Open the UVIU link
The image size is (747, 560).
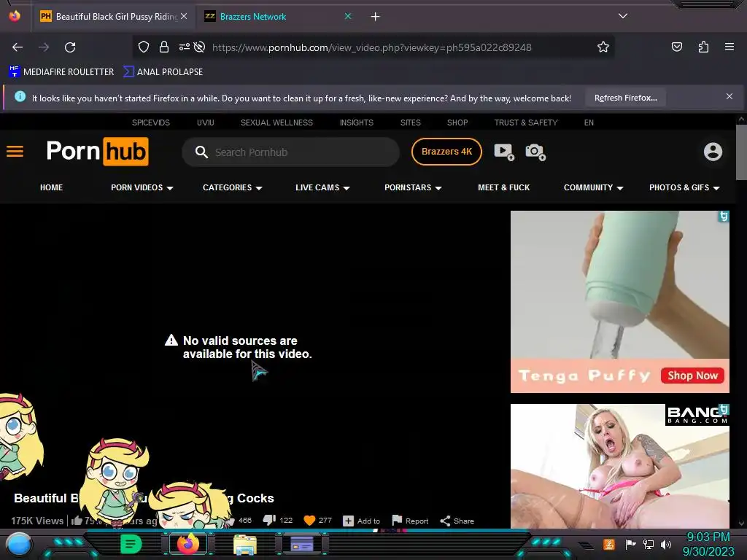point(205,122)
